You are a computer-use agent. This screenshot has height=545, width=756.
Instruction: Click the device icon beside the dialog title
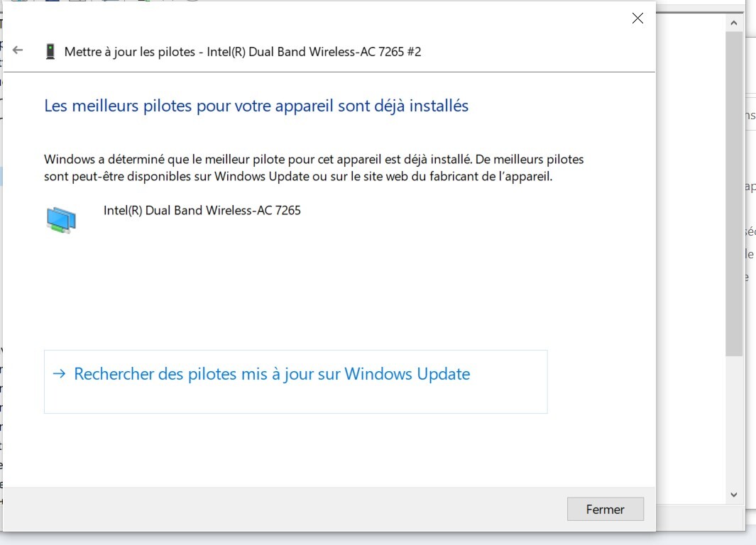50,52
